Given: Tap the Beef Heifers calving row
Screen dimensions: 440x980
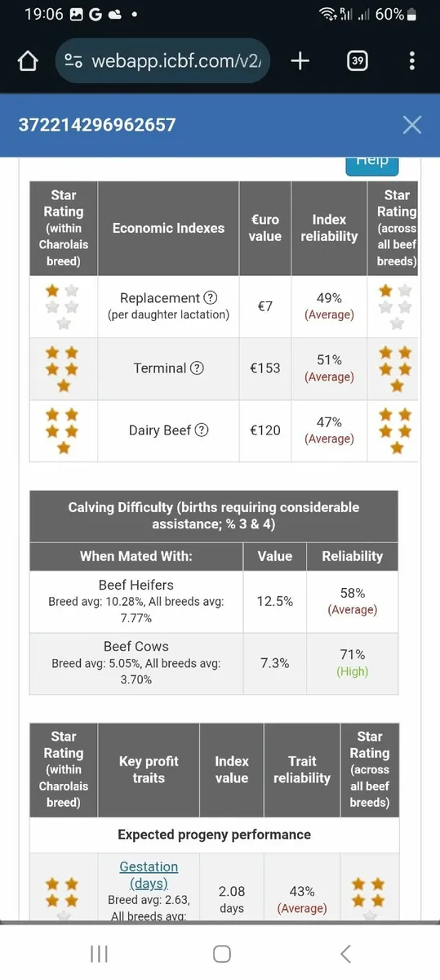Looking at the screenshot, I should pos(214,602).
